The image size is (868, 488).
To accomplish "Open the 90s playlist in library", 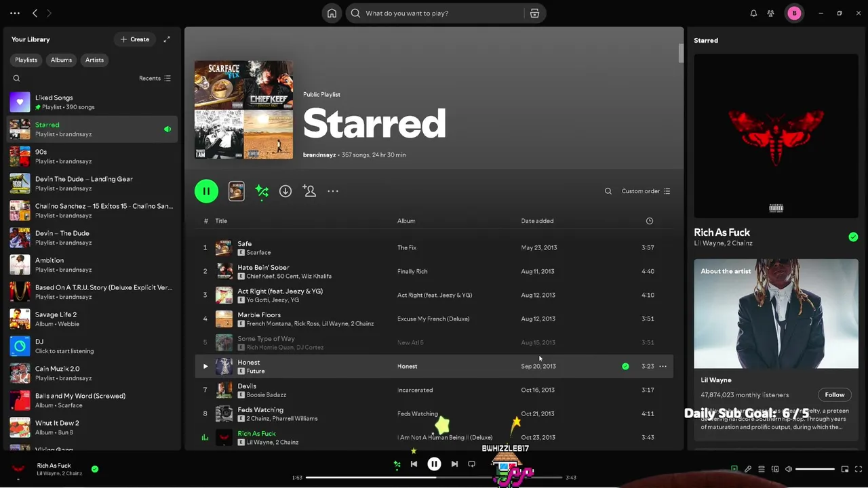I will (x=92, y=156).
